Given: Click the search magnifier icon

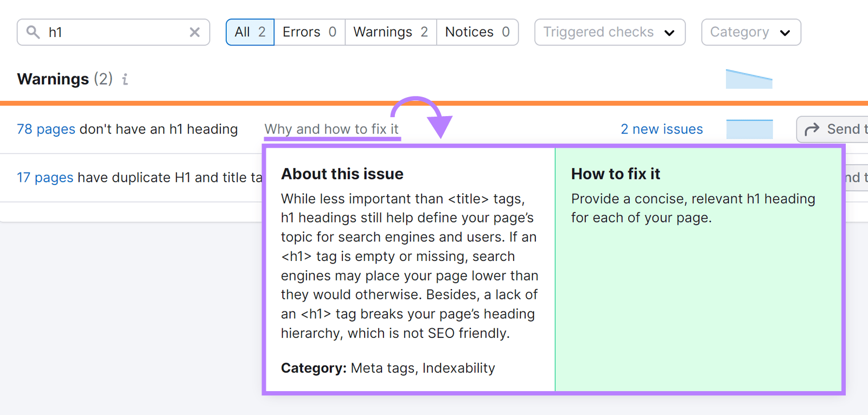Looking at the screenshot, I should point(33,32).
